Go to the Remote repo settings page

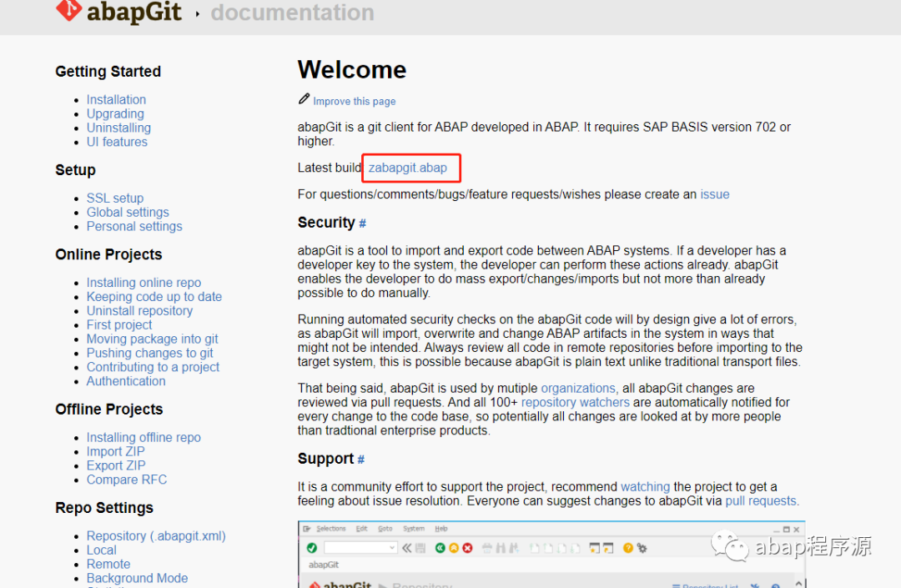coord(108,564)
